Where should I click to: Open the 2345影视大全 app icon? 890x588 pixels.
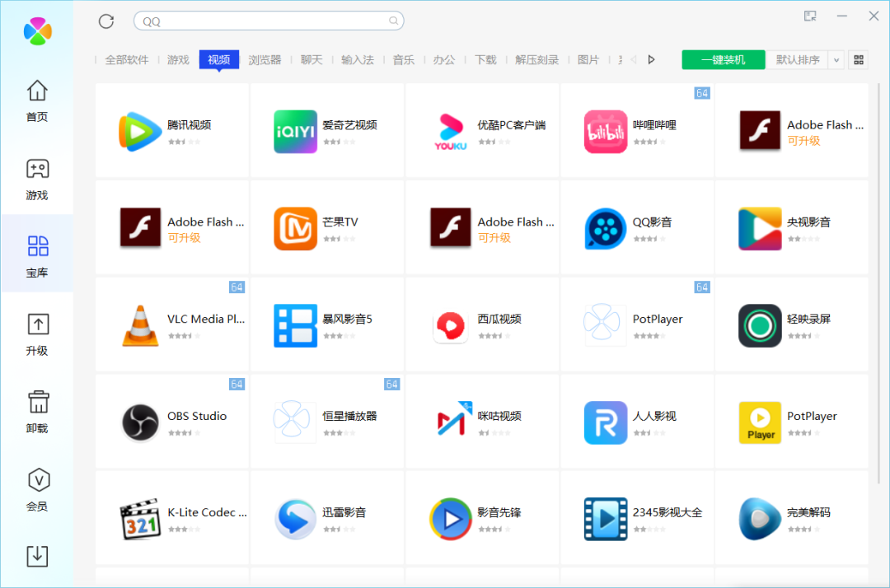(x=606, y=519)
